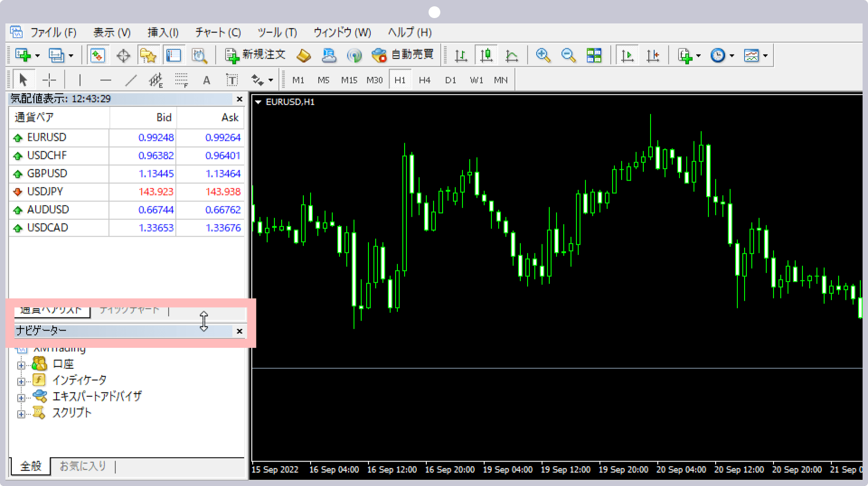
Task: Toggle chart auto scroll icon
Action: coord(627,56)
